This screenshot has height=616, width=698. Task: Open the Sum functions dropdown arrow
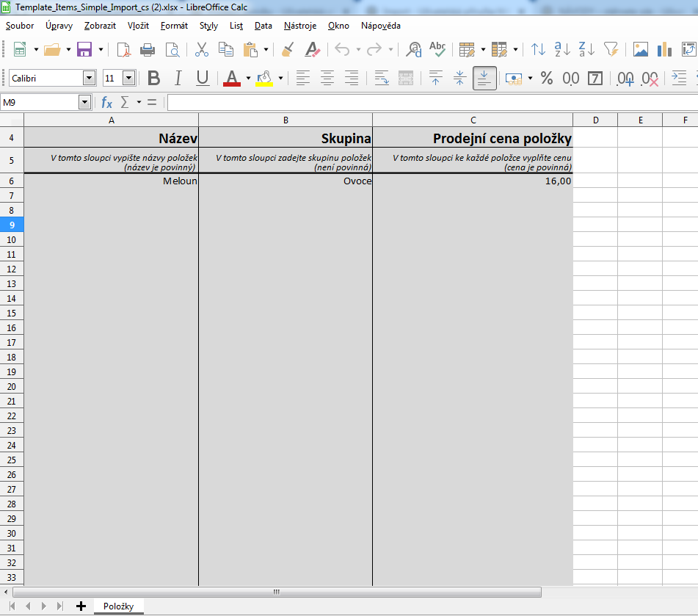click(139, 103)
